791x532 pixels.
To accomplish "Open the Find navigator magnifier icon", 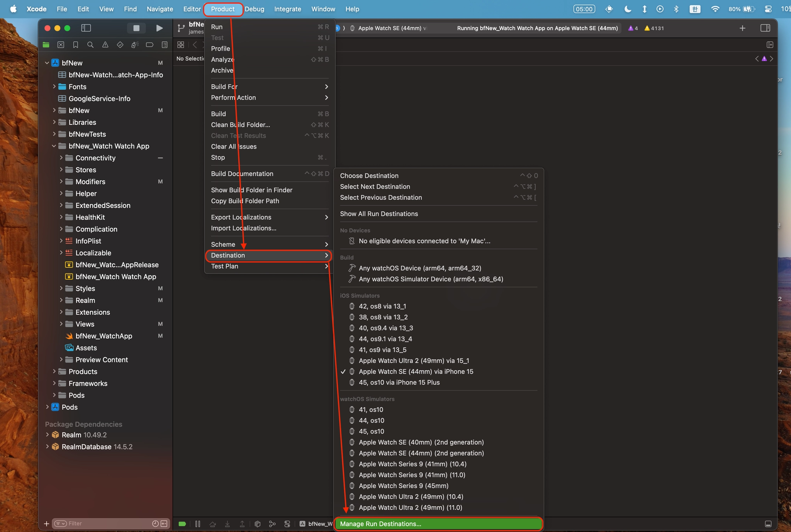I will [x=90, y=45].
